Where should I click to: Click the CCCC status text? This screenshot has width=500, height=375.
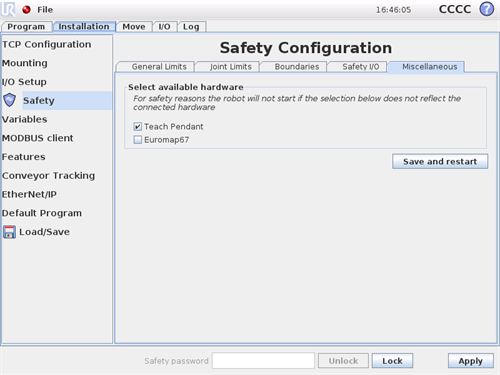(x=455, y=9)
